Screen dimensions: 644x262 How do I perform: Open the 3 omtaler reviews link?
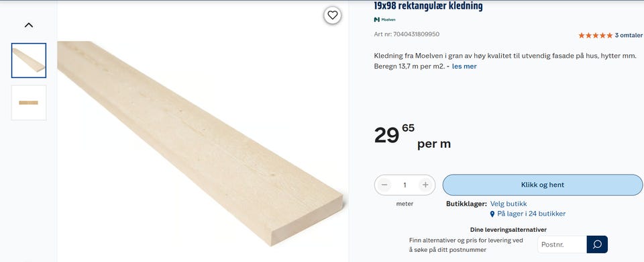629,36
